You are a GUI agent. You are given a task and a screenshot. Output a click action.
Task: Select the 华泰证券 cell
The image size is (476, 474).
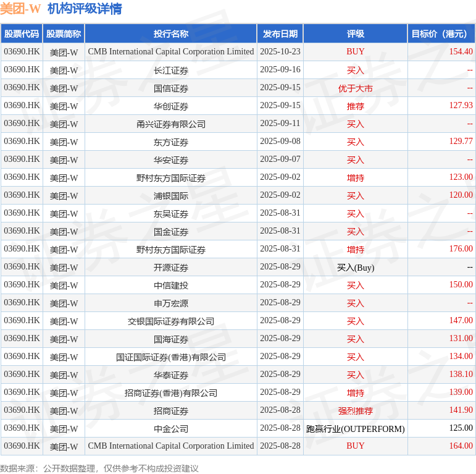click(x=171, y=375)
